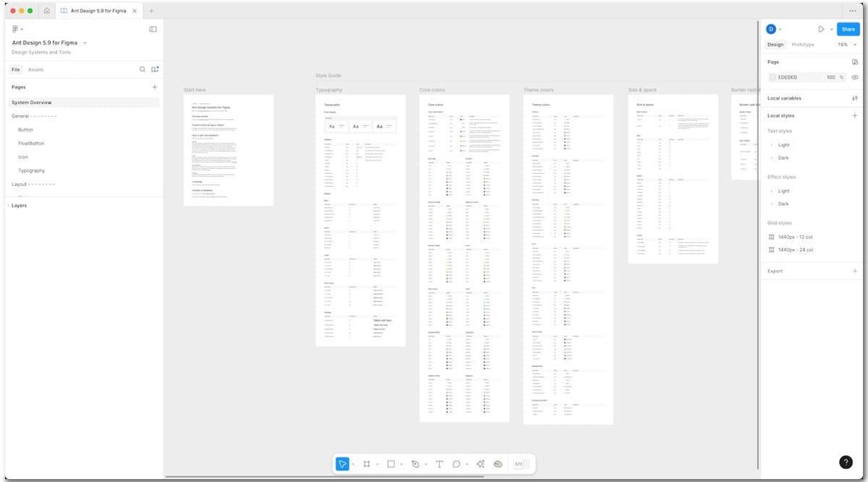
Task: Open dropdown next to Frame tool
Action: click(377, 464)
